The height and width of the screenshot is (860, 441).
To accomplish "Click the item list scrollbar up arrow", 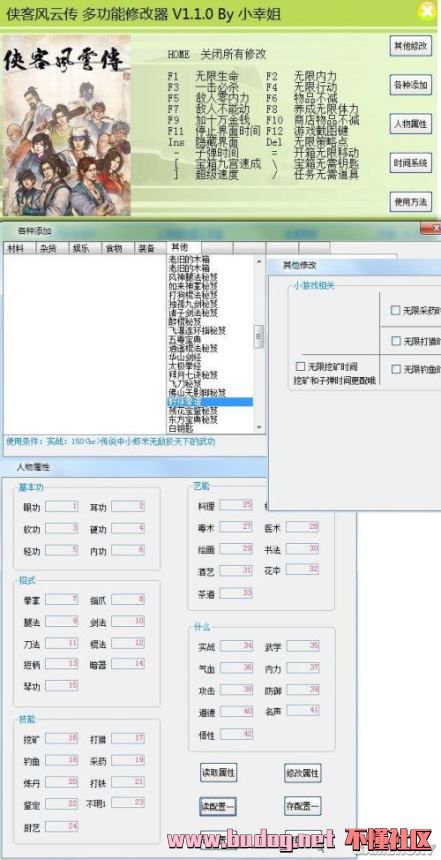I will 259,260.
